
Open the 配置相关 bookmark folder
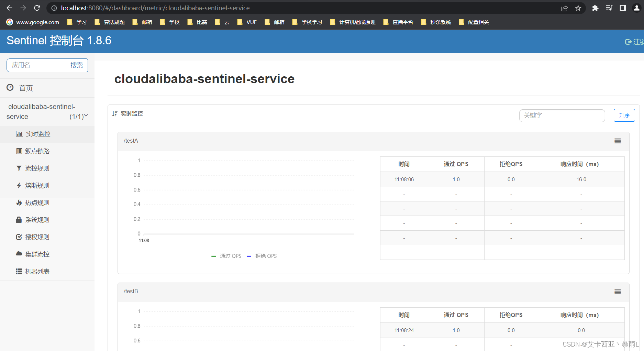[x=474, y=22]
